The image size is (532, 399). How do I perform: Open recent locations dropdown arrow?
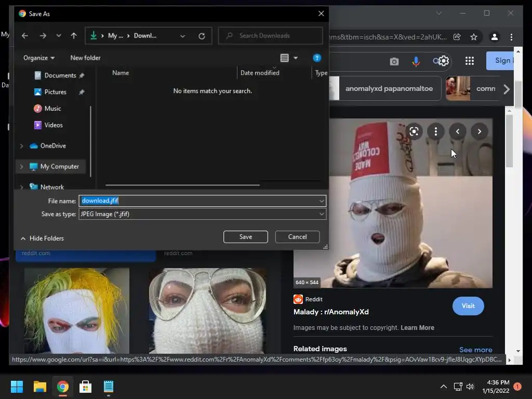(59, 36)
